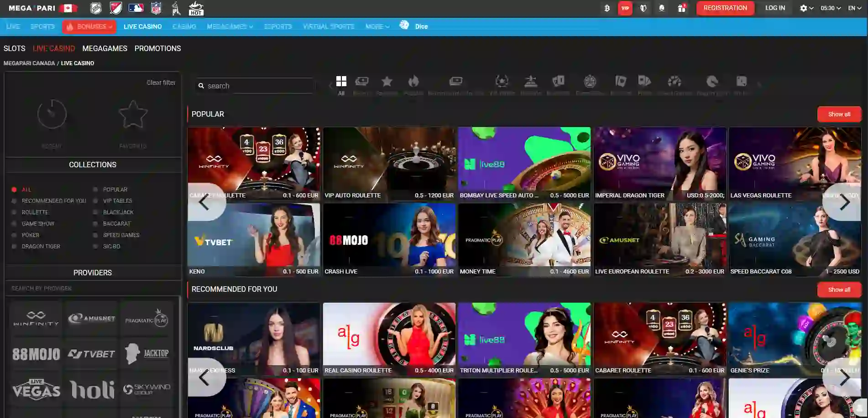
Task: Expand the MEGAGAMES menu chevron
Action: pyautogui.click(x=250, y=26)
